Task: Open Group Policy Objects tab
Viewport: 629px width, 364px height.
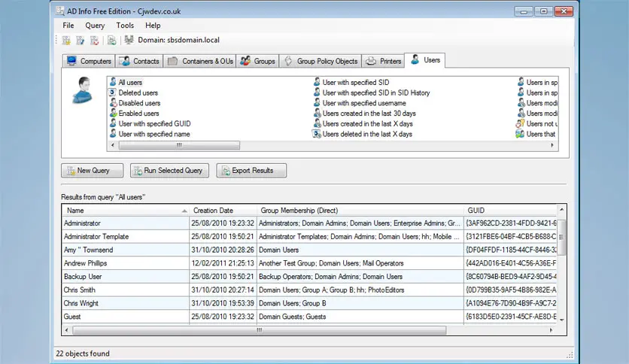Action: coord(320,61)
